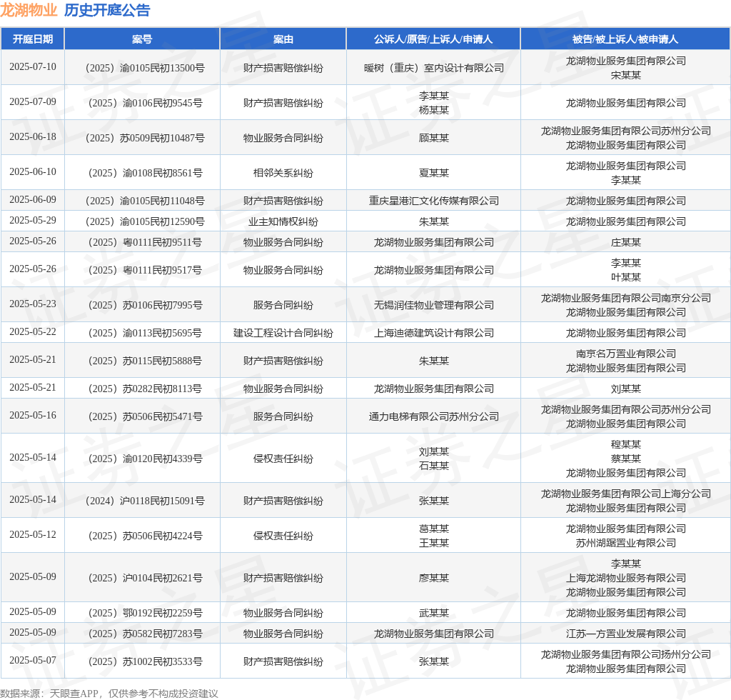Select the 开庭日期 column header
Image resolution: width=731 pixels, height=700 pixels.
33,39
